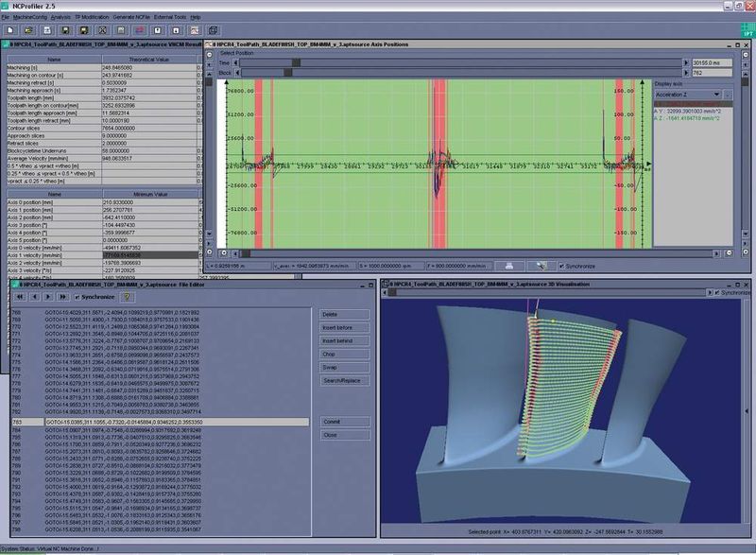This screenshot has height=555, width=756.
Task: Open the TP Modification menu
Action: point(92,17)
